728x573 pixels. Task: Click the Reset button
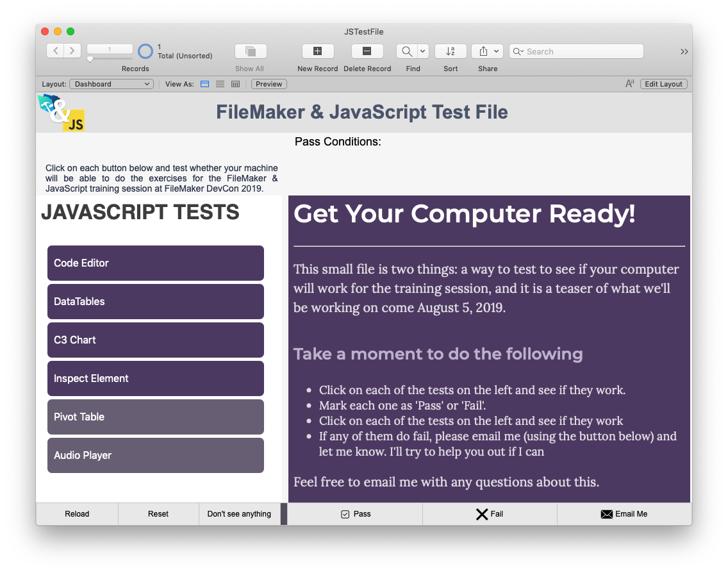coord(158,514)
